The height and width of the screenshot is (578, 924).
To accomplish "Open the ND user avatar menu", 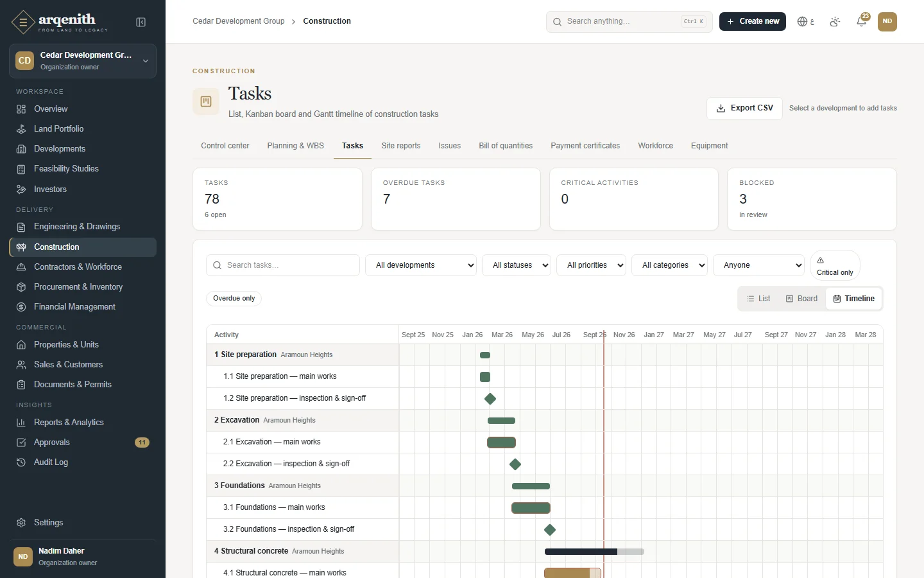I will tap(887, 21).
